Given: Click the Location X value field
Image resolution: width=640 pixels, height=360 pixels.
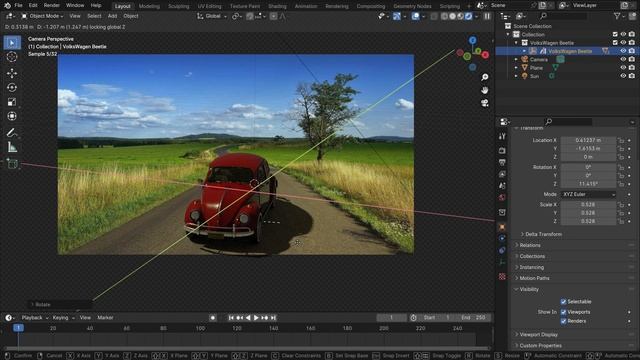Looking at the screenshot, I should click(588, 140).
